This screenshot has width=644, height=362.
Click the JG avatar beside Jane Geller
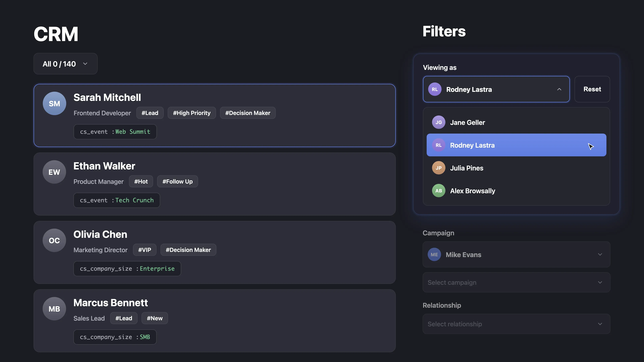(x=439, y=122)
